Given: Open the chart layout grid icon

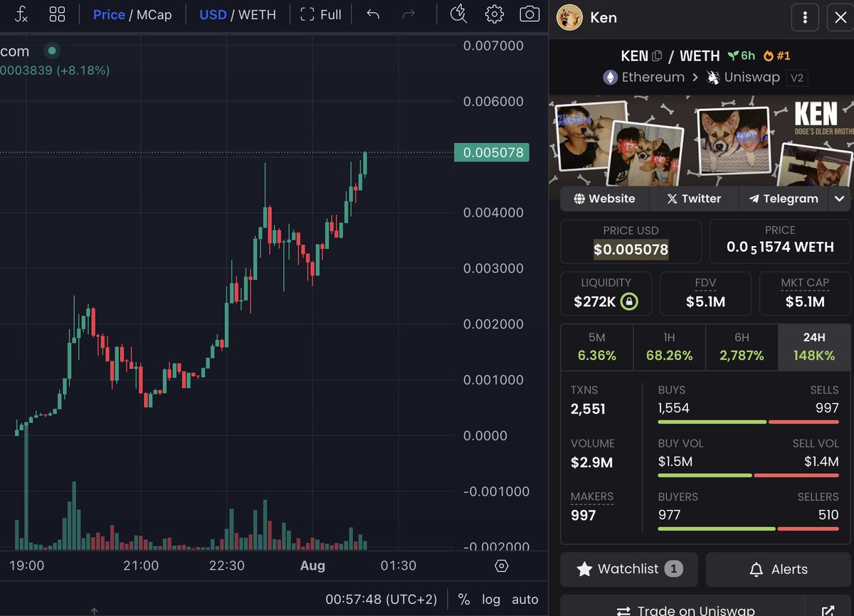Looking at the screenshot, I should 58,14.
